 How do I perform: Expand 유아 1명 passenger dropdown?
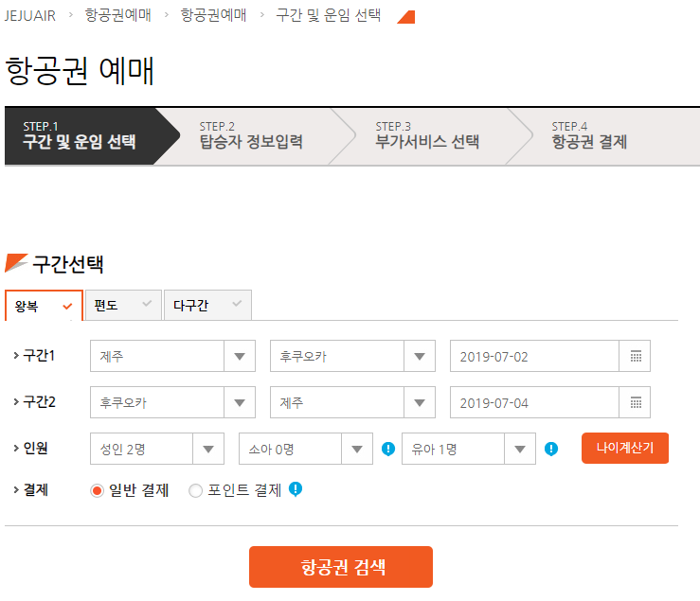click(x=469, y=449)
